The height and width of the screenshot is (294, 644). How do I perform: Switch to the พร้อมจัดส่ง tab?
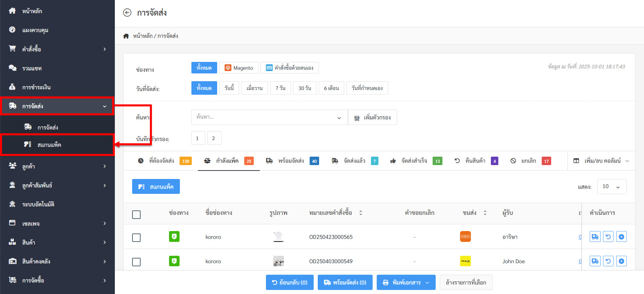click(291, 161)
